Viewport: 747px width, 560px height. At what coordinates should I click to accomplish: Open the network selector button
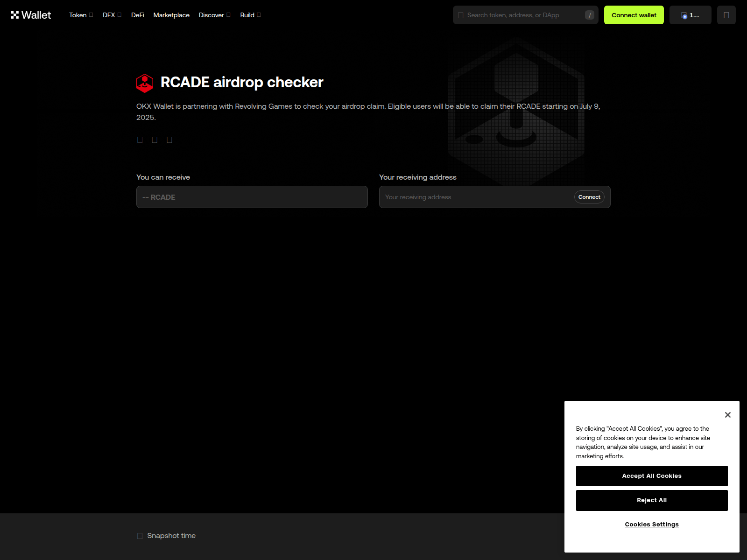click(x=691, y=15)
